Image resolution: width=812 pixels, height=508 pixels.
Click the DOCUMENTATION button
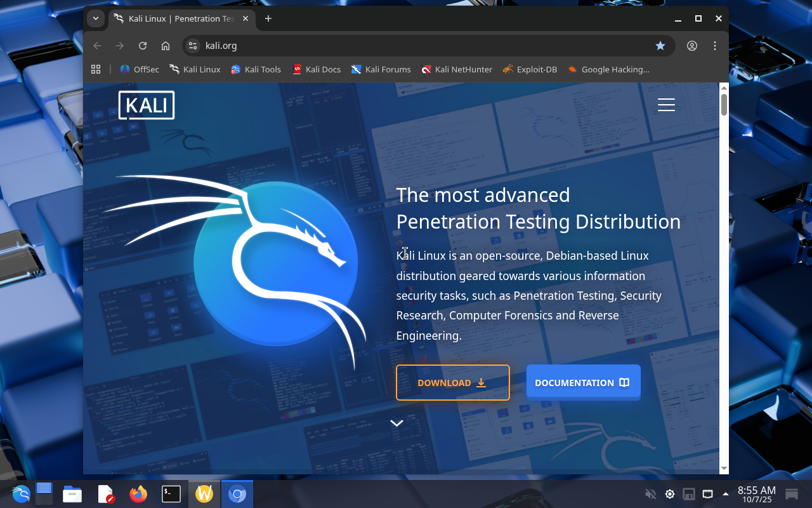point(583,382)
